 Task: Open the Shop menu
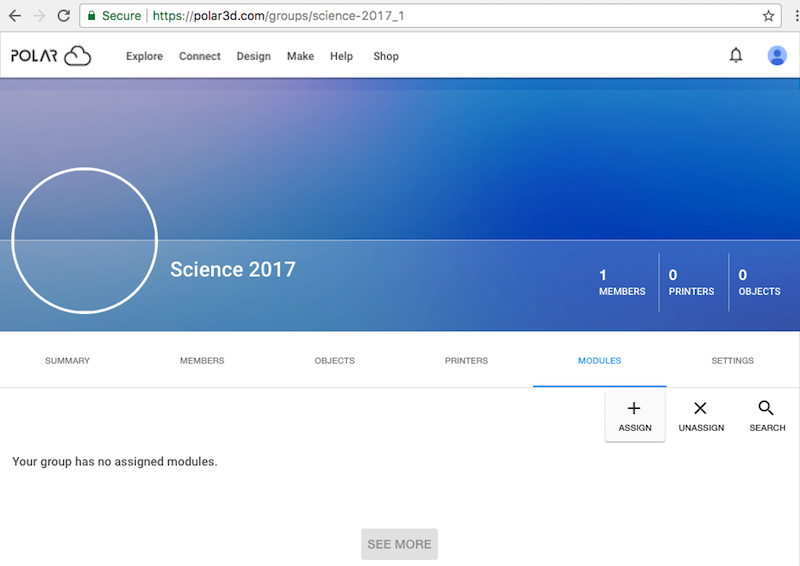click(386, 56)
